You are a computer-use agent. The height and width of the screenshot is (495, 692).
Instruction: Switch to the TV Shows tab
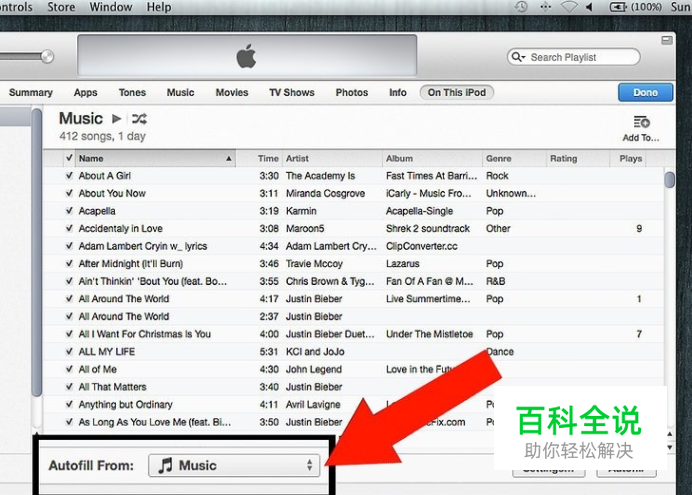click(x=292, y=93)
